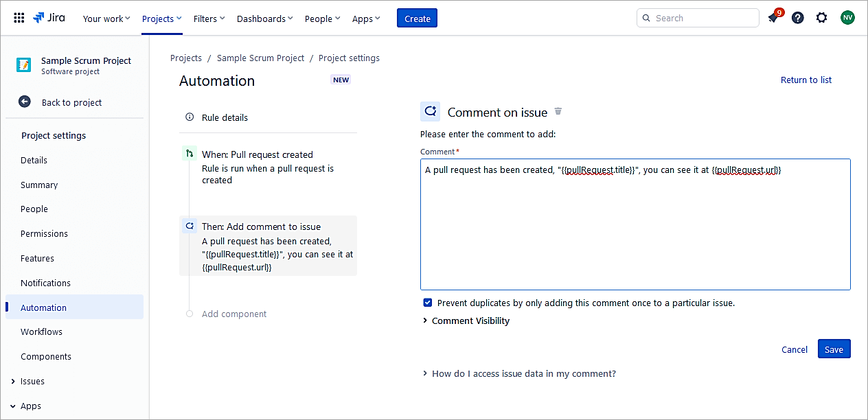The width and height of the screenshot is (868, 420).
Task: Click the NV user avatar
Action: pos(847,18)
